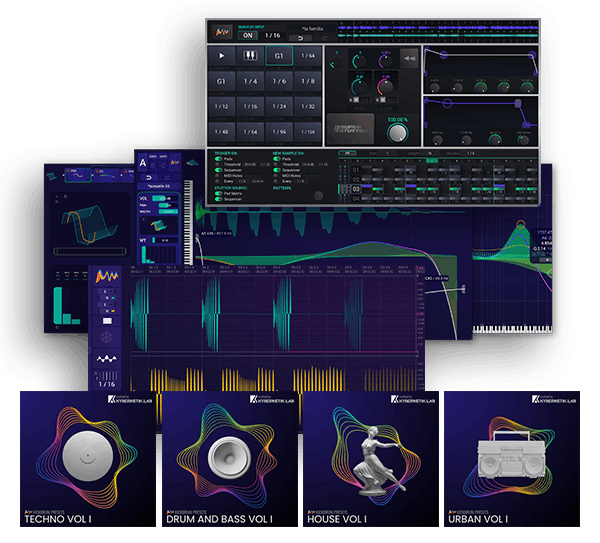The image size is (600, 543).
Task: Trigger the 1/4 stutter pad
Action: [250, 81]
